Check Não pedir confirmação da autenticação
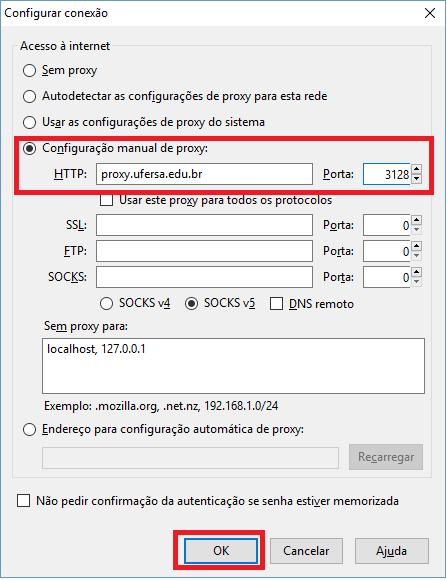447x580 pixels. (24, 501)
